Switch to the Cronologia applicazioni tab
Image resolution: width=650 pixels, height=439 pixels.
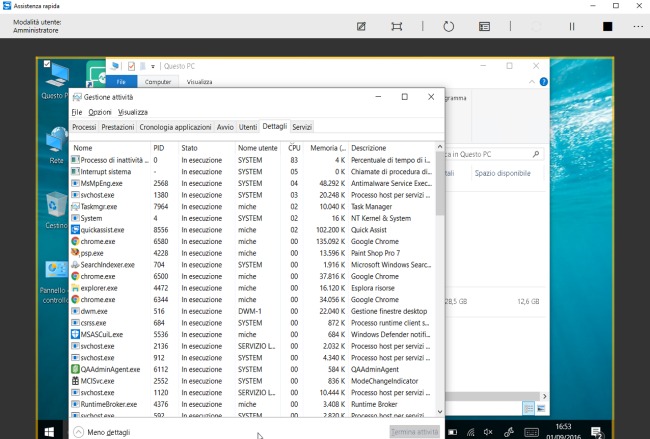[175, 127]
